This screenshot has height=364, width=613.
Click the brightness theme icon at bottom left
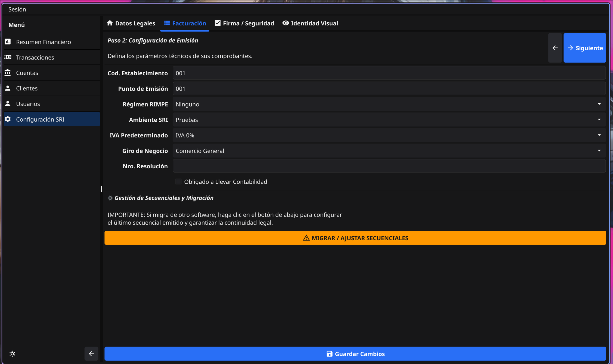point(12,353)
